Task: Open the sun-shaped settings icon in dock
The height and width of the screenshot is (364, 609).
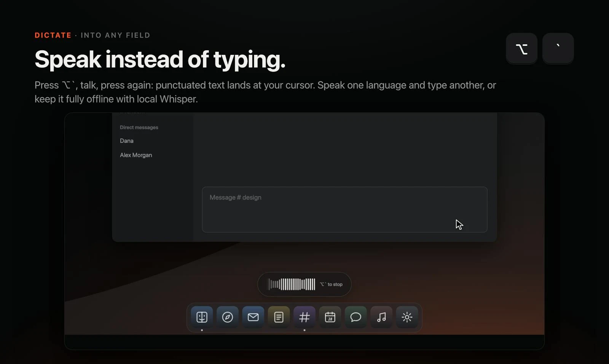Action: 407,317
